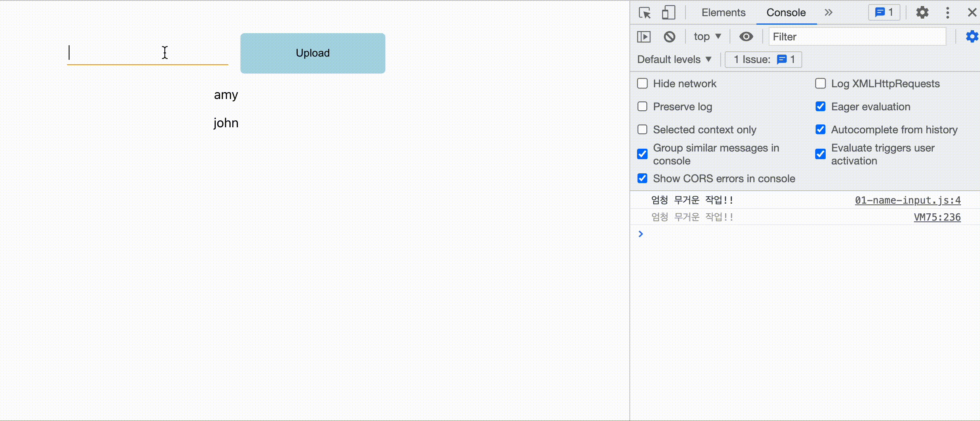
Task: Click the name input field
Action: click(x=147, y=53)
